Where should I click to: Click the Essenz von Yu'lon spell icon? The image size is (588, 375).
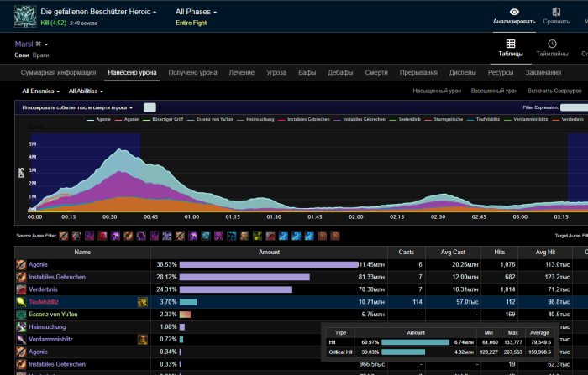point(21,314)
